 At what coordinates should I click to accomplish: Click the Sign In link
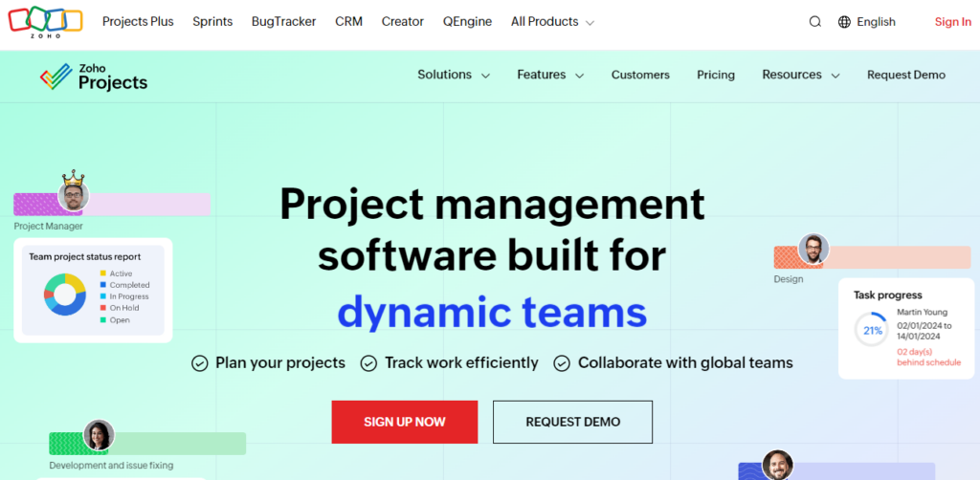(952, 22)
